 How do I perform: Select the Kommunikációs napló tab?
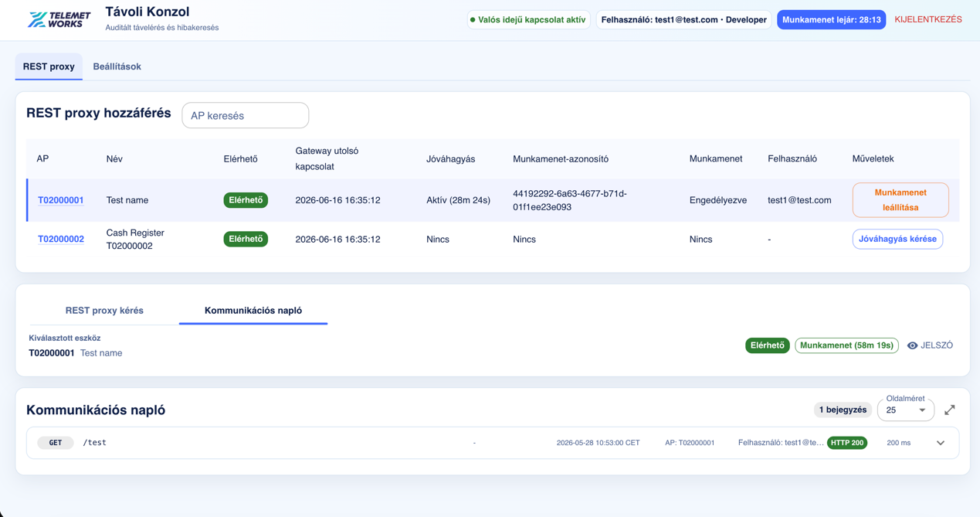253,311
